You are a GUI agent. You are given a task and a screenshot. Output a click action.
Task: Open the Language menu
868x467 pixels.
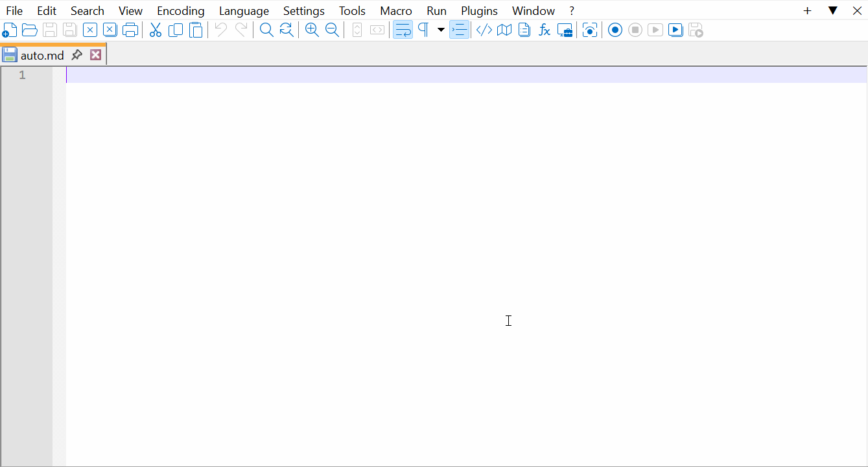pyautogui.click(x=244, y=10)
